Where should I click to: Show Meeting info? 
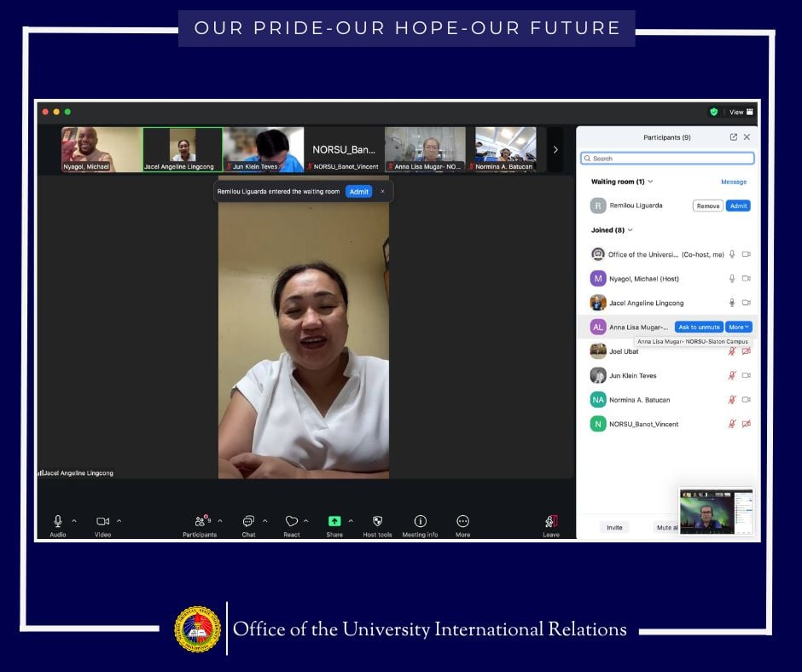click(x=420, y=521)
